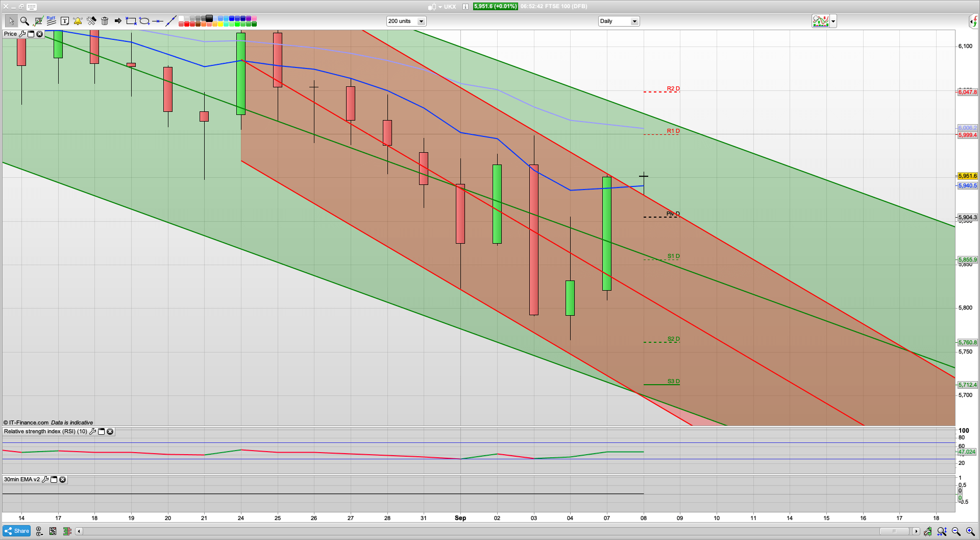Viewport: 980px width, 540px height.
Task: Open the UKX instrument menu
Action: coord(442,7)
